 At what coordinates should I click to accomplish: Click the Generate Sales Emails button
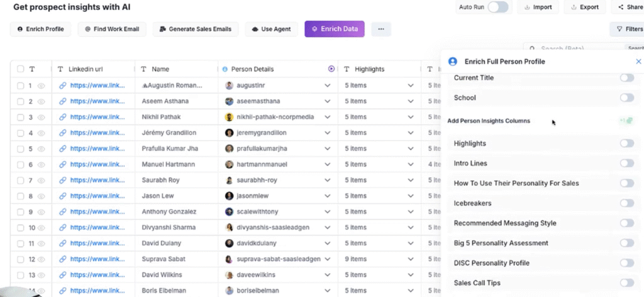[x=195, y=29]
